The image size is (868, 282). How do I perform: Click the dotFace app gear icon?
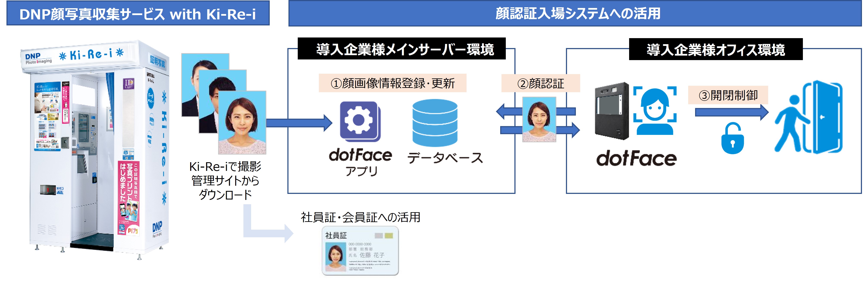(x=360, y=122)
